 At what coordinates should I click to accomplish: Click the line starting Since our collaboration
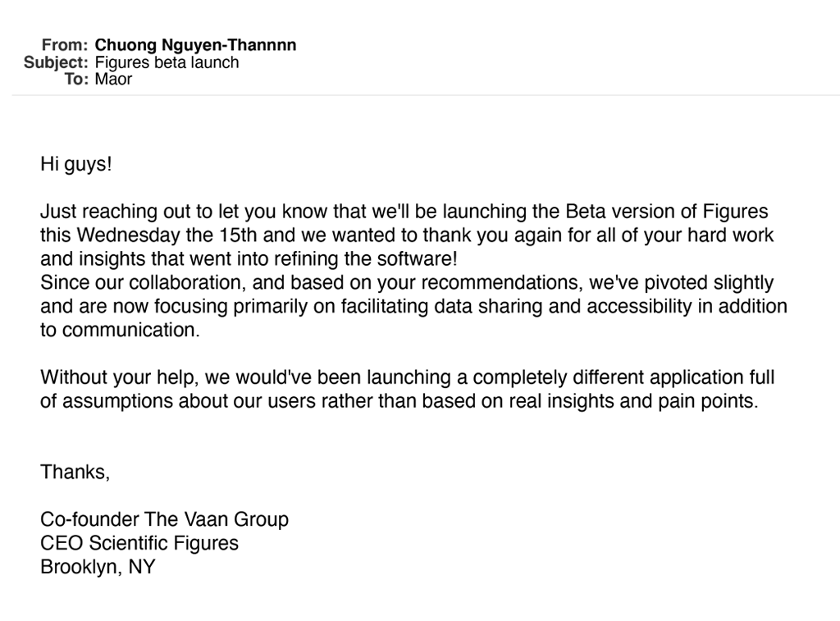pos(407,282)
